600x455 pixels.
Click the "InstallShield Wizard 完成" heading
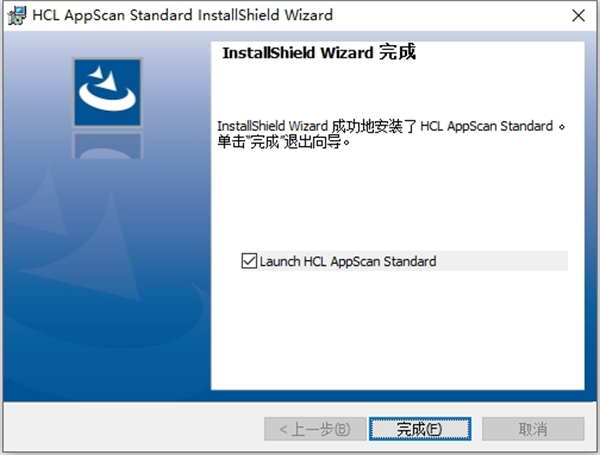tap(319, 52)
